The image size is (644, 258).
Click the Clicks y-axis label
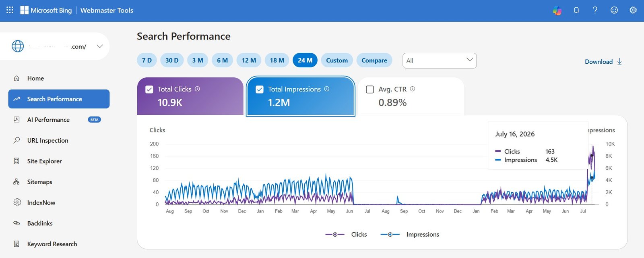[157, 130]
